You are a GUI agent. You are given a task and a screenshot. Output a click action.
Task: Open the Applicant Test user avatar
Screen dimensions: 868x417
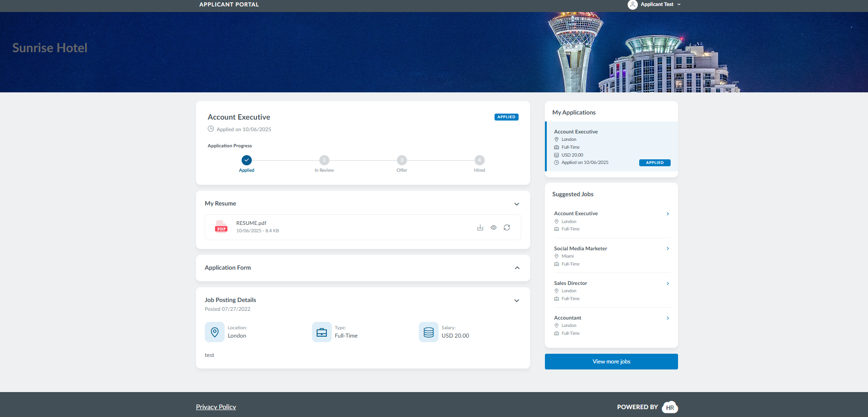point(632,5)
